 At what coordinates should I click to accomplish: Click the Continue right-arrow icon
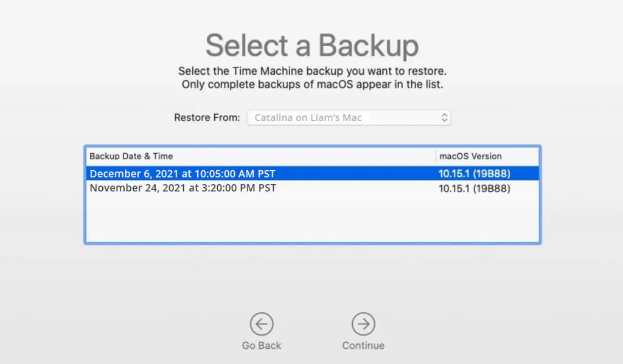363,325
